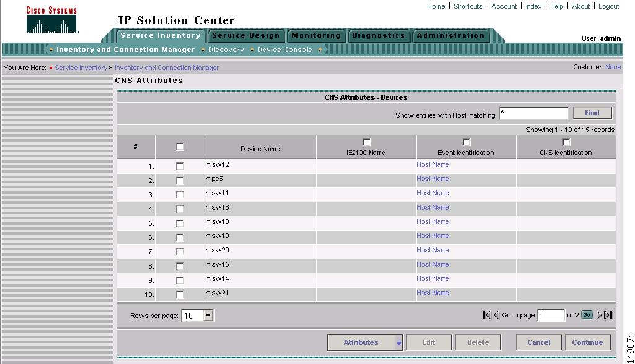
Task: Open the Monitoring tab
Action: [316, 35]
